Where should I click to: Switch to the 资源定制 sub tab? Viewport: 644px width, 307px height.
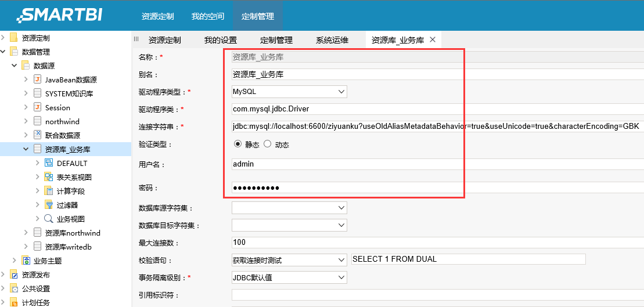tap(165, 40)
